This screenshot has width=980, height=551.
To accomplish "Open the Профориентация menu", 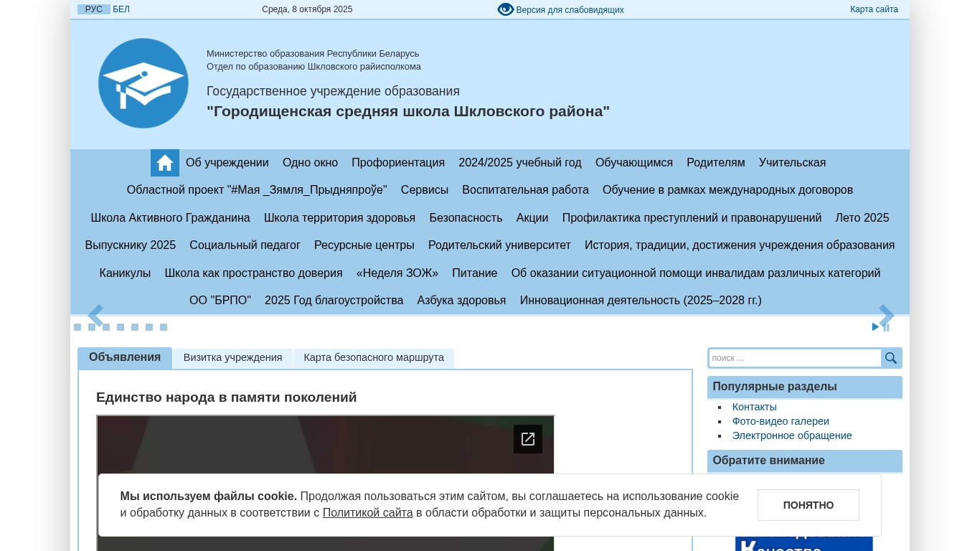I will 398,163.
